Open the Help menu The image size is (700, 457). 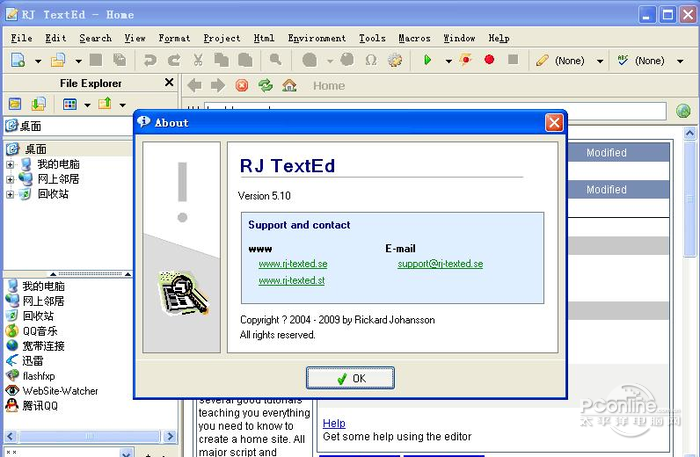(499, 38)
